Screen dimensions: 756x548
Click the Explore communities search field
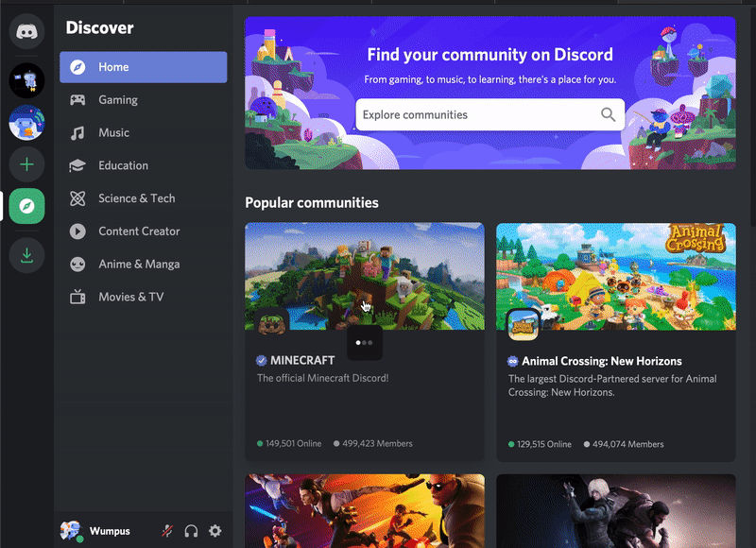[490, 114]
